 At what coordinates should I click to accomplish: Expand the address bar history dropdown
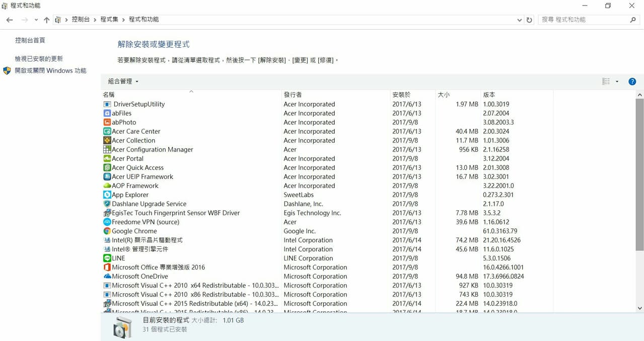pyautogui.click(x=520, y=20)
